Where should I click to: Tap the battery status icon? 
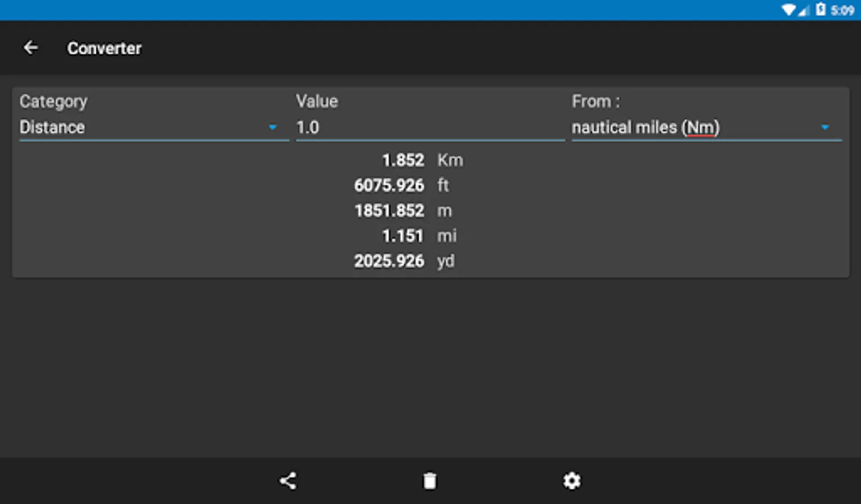[x=821, y=10]
